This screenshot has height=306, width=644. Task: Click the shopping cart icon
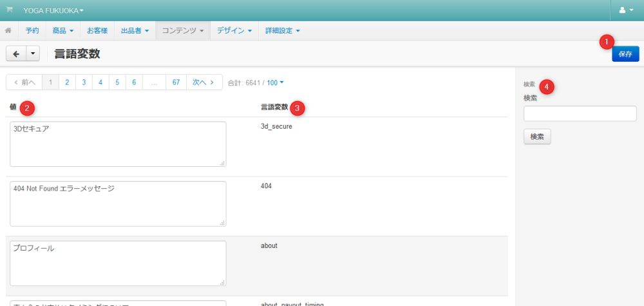coord(9,10)
